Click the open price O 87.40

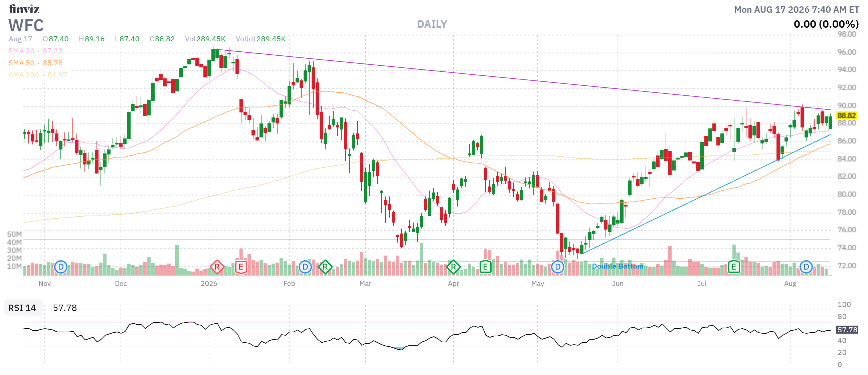[55, 39]
